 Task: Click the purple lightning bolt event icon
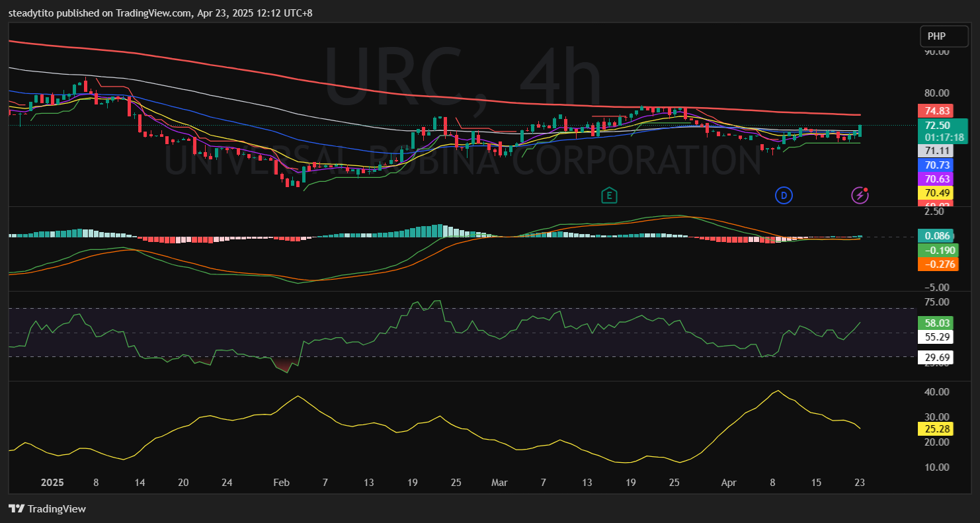[860, 195]
